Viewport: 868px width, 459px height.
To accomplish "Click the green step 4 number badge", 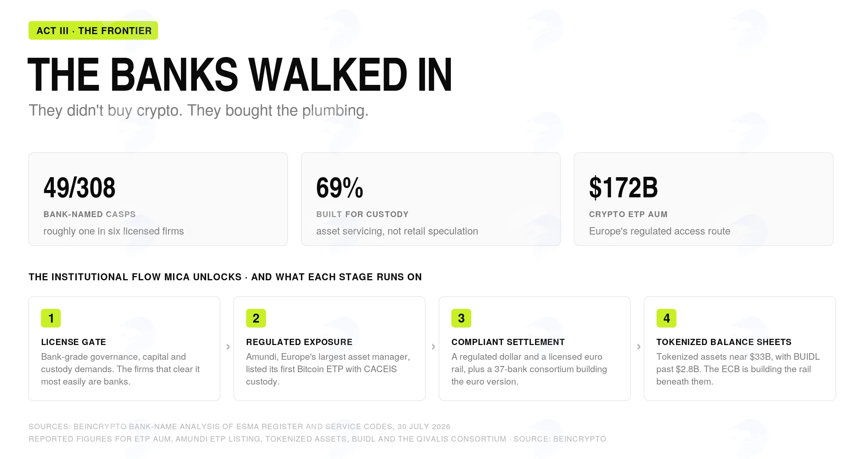I will (x=666, y=318).
